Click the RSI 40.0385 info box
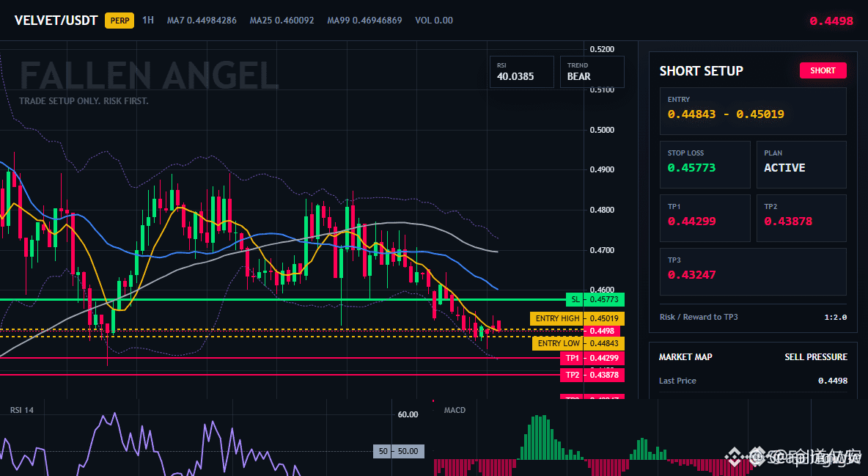Screen dimensions: 868x476 (x=521, y=72)
